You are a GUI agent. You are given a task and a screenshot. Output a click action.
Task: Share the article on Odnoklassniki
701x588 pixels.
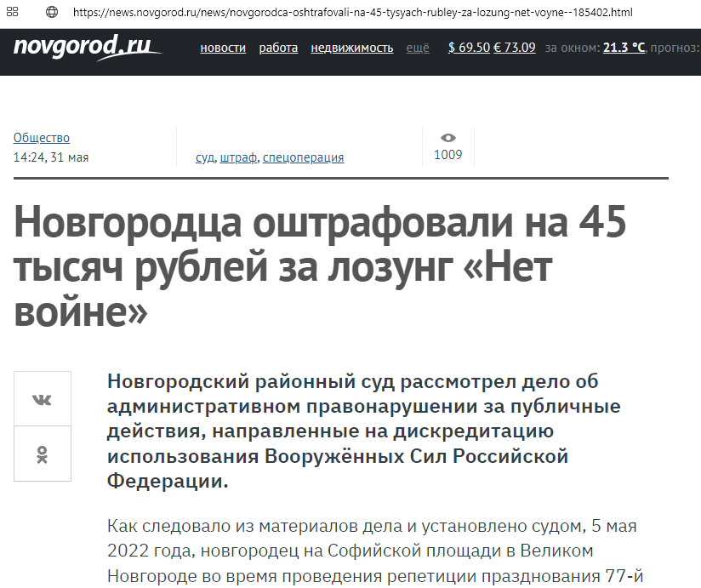(43, 454)
